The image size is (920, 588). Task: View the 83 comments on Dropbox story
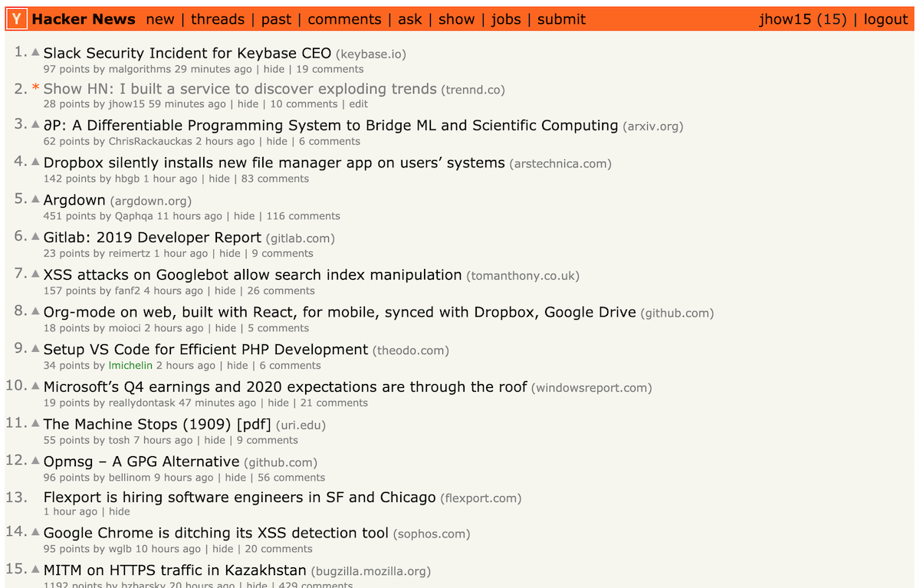click(x=275, y=179)
